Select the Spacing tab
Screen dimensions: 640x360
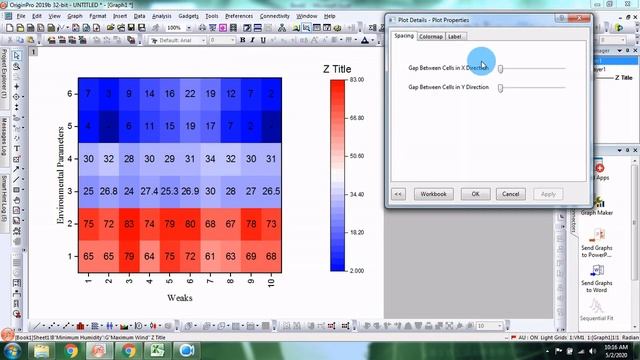point(404,36)
